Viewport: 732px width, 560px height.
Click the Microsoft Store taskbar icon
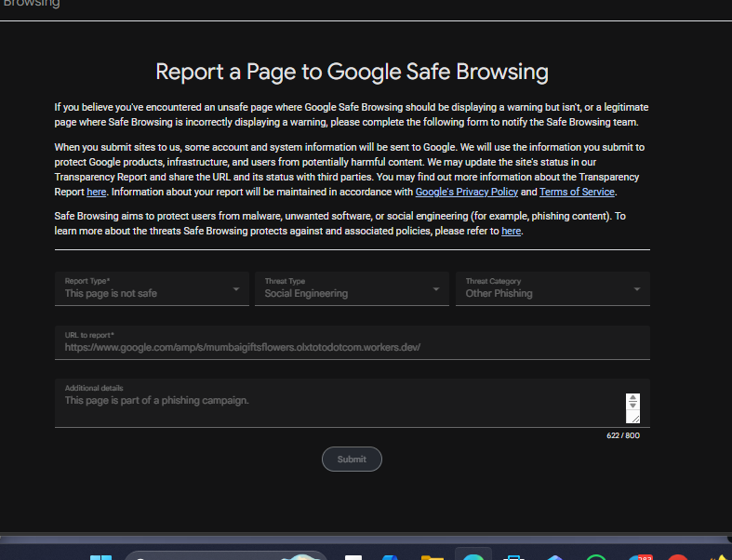513,557
